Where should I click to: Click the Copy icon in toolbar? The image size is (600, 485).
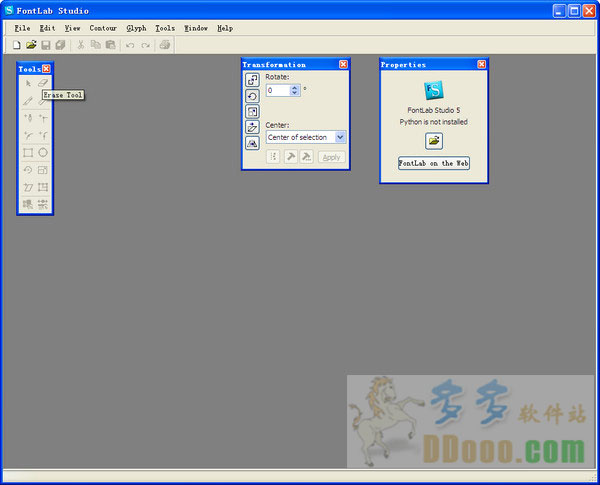[96, 45]
